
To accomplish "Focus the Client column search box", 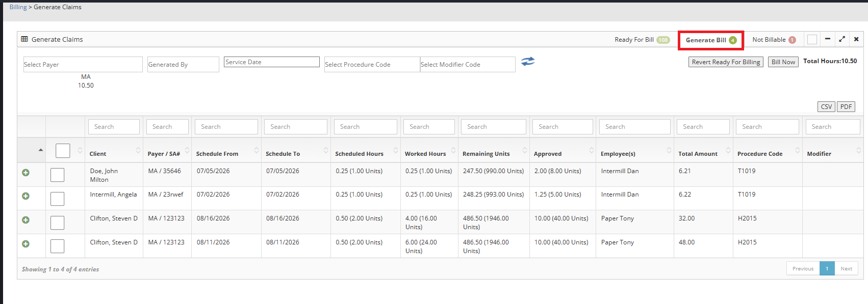I will (x=114, y=127).
